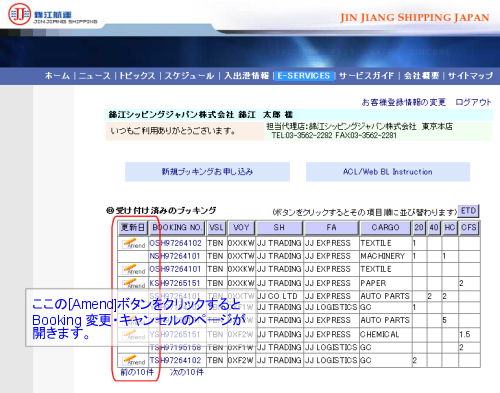Sort by the HC column header
The width and height of the screenshot is (500, 393).
[x=450, y=228]
